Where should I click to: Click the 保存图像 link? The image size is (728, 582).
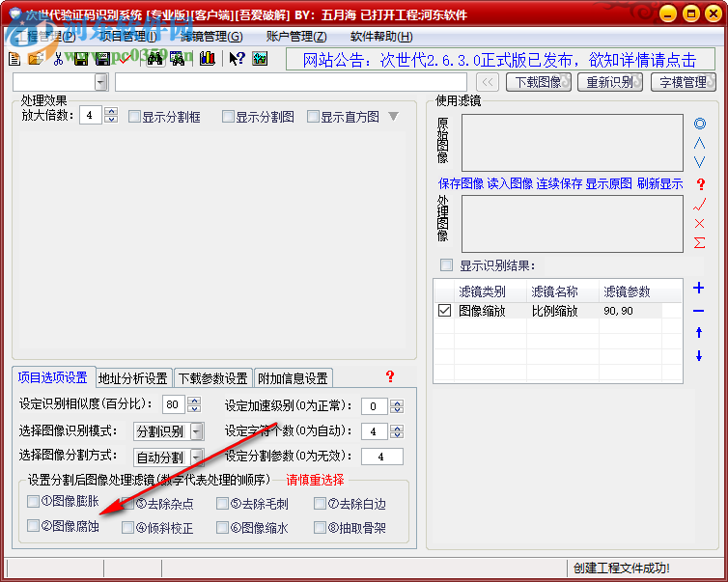tap(462, 183)
